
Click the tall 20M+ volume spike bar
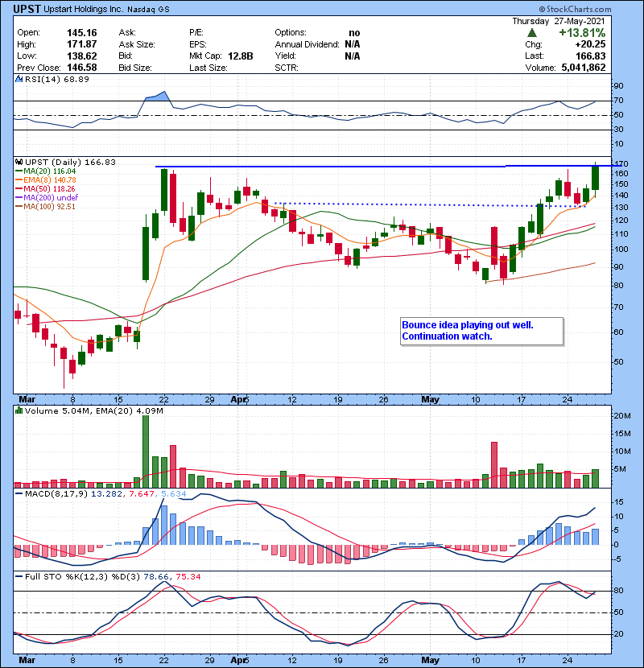[x=146, y=452]
